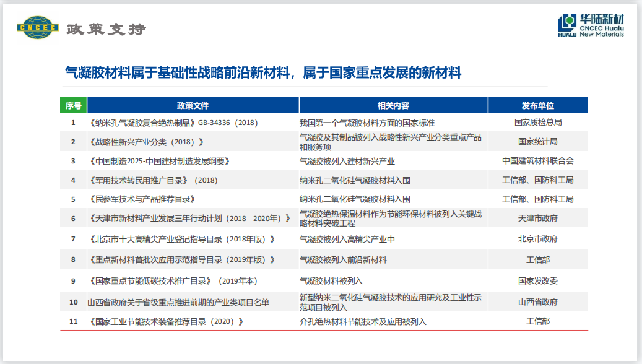Click the Hualu New Materials logo

591,25
